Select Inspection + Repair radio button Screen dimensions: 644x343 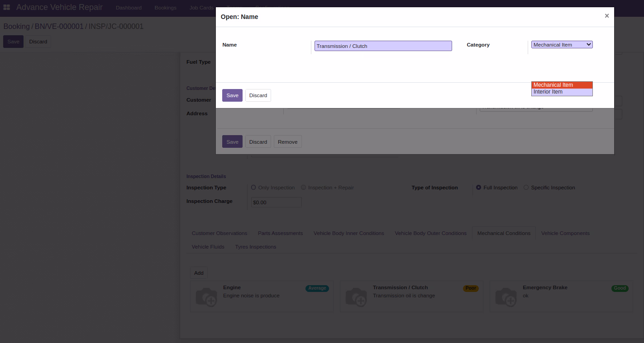click(303, 187)
